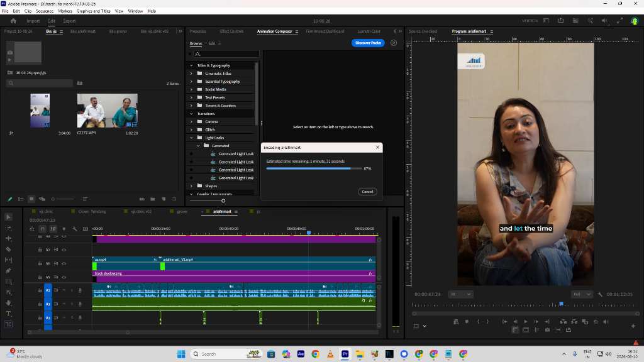Select the Pen tool
This screenshot has width=644, height=362.
coord(8,270)
